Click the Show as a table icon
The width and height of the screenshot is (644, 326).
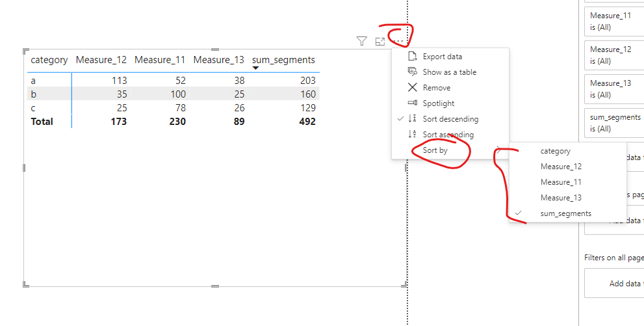[413, 72]
